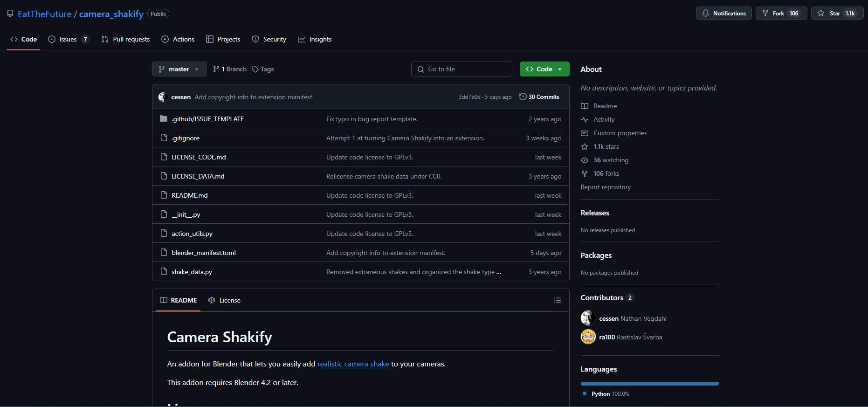Select the README tab in file viewer

178,300
